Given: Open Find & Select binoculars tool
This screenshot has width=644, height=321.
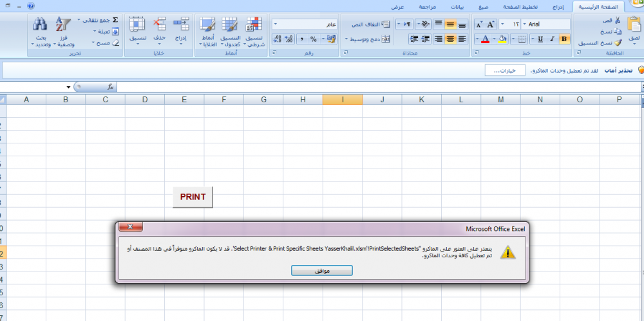Looking at the screenshot, I should [x=40, y=25].
